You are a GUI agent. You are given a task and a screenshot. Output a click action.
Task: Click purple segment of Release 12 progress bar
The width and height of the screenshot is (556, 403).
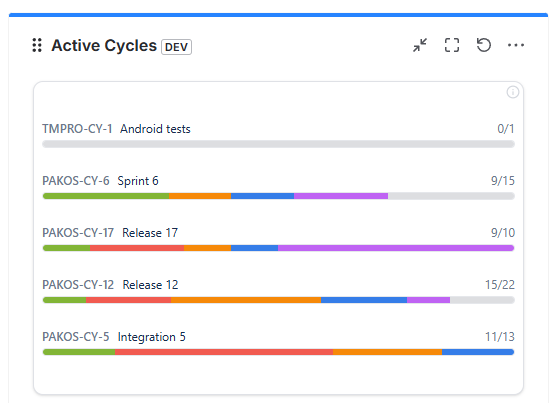click(428, 300)
